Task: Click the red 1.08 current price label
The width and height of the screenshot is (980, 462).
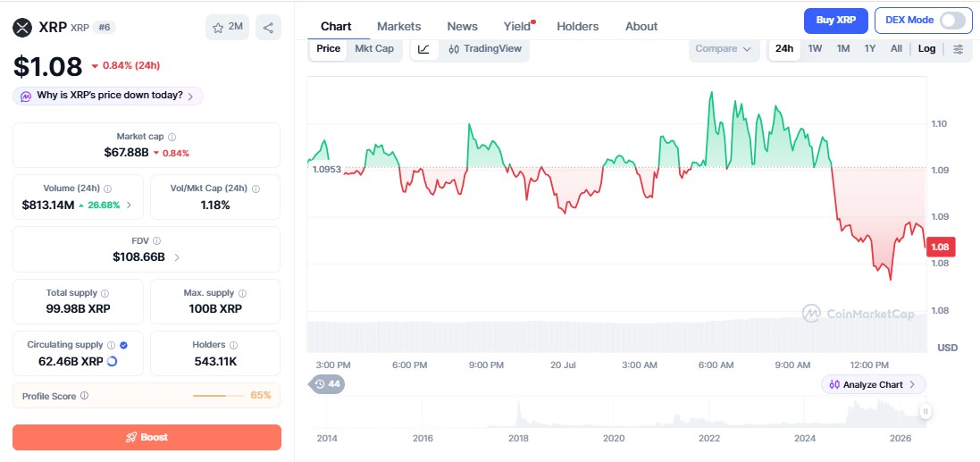Action: tap(940, 247)
